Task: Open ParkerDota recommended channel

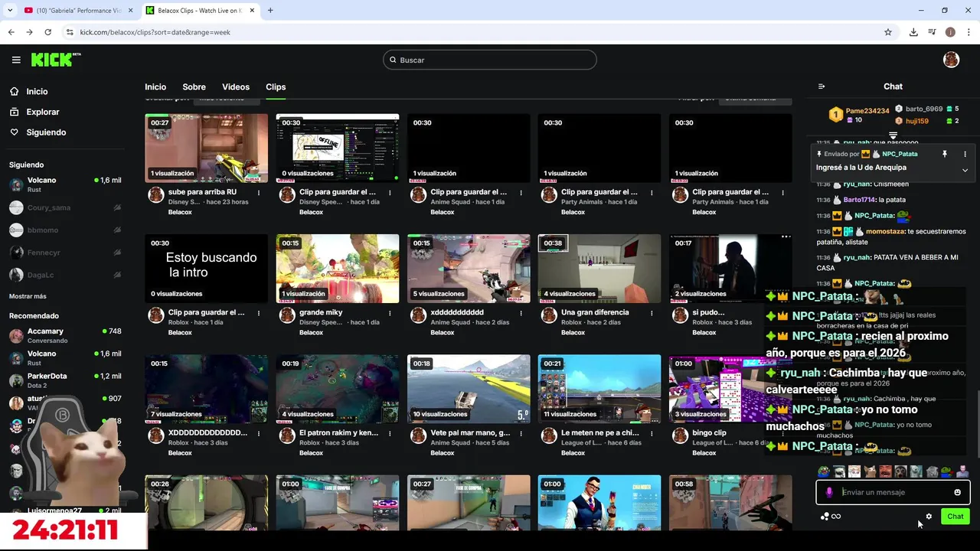Action: tap(65, 380)
